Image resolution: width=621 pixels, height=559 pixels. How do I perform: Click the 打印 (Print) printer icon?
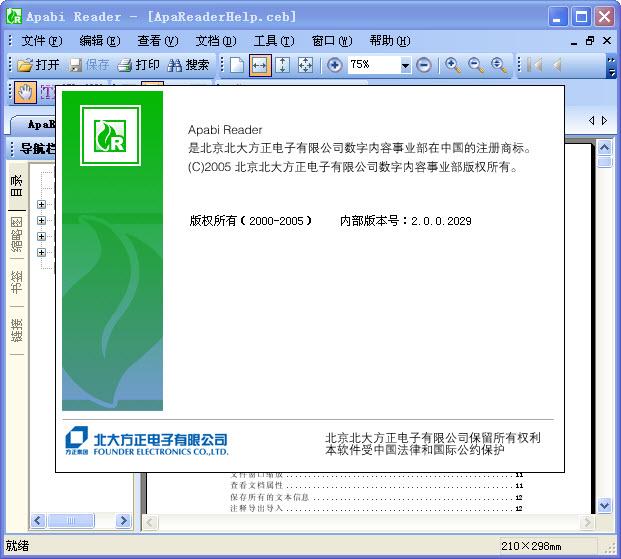[125, 65]
